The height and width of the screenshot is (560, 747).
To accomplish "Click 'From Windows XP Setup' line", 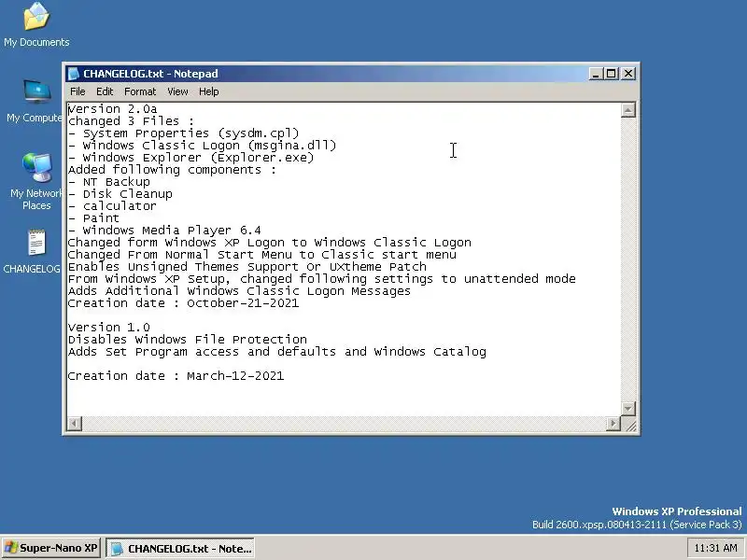I will [322, 279].
